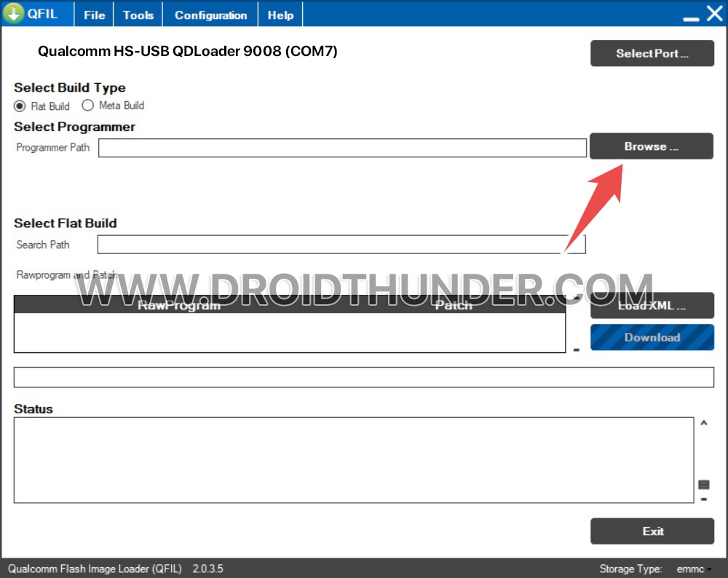Open the File menu

coord(93,14)
